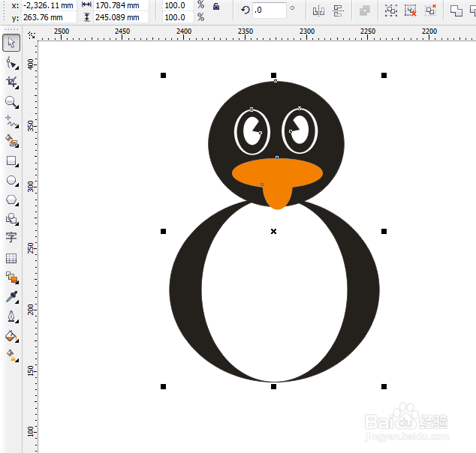Select the Smart Fill tool

[11, 141]
